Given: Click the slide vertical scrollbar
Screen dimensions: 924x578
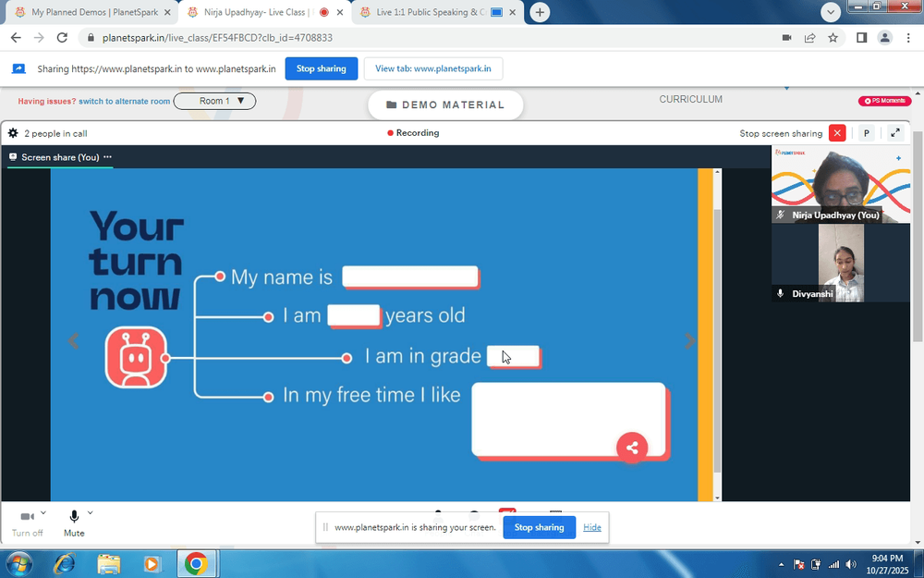Looking at the screenshot, I should pyautogui.click(x=717, y=335).
